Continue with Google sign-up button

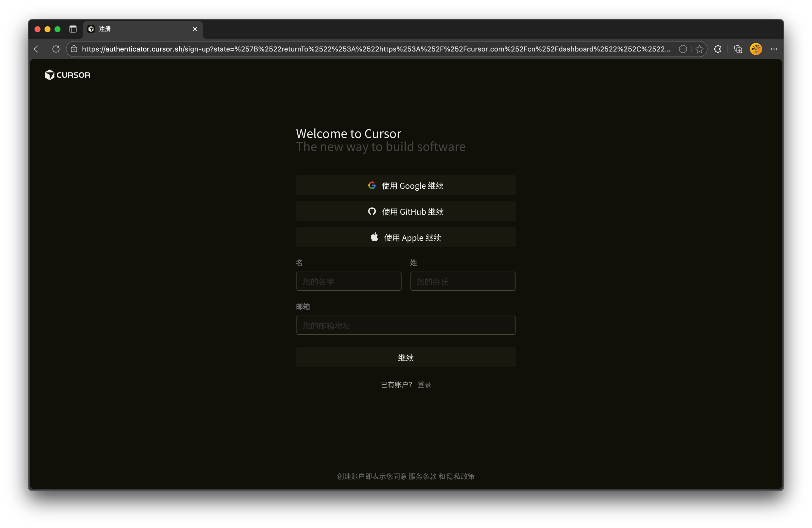(x=406, y=185)
